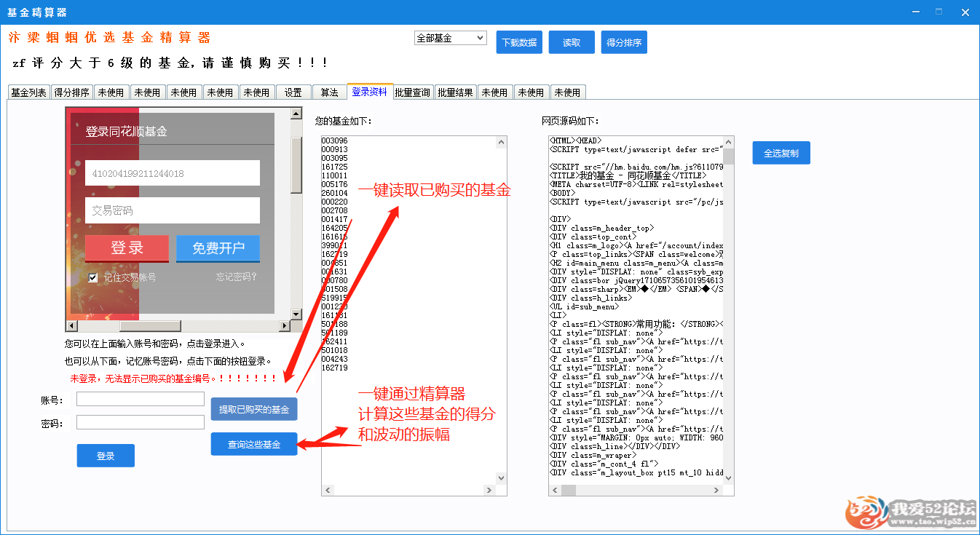Click fund code 161725 in list
The width and height of the screenshot is (980, 535).
point(334,167)
